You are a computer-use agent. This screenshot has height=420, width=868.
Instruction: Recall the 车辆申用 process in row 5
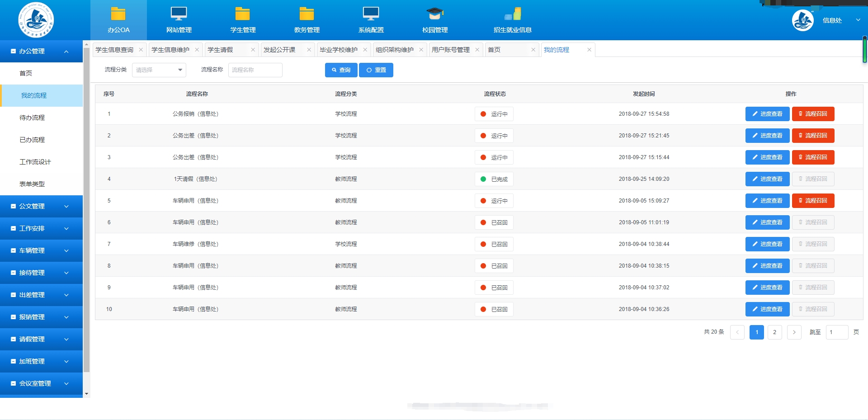[813, 201]
